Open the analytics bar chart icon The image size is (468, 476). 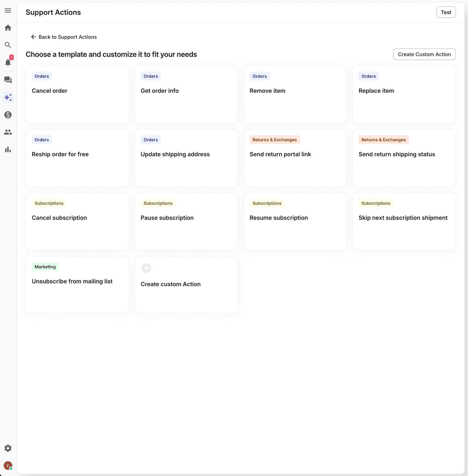pyautogui.click(x=8, y=149)
